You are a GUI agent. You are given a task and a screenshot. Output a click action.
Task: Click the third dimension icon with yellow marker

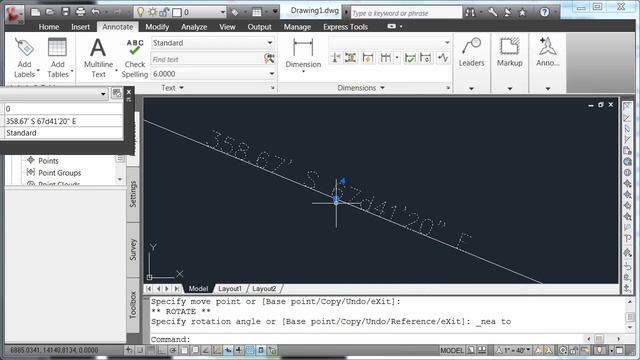368,58
